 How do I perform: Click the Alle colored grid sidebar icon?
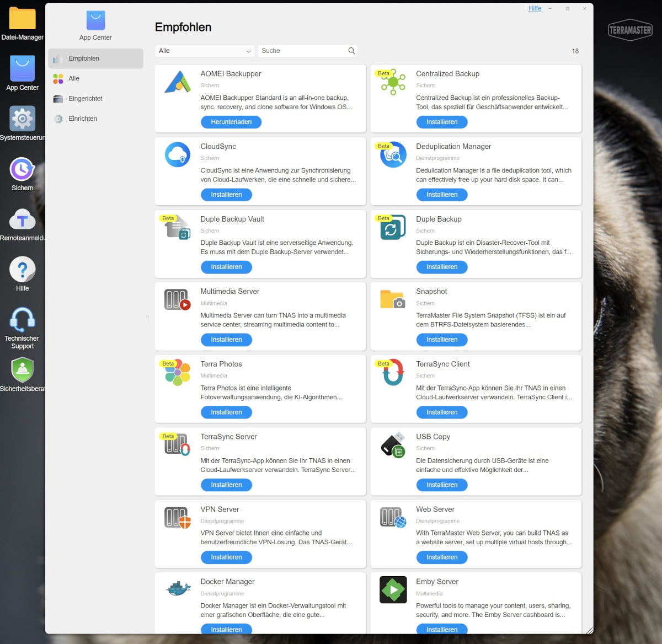coord(58,79)
